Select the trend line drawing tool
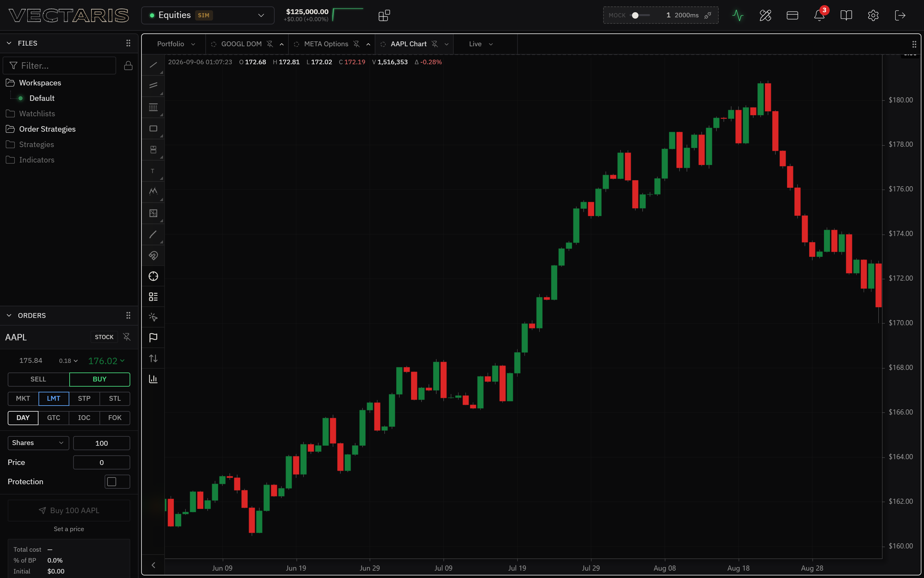 pos(153,65)
